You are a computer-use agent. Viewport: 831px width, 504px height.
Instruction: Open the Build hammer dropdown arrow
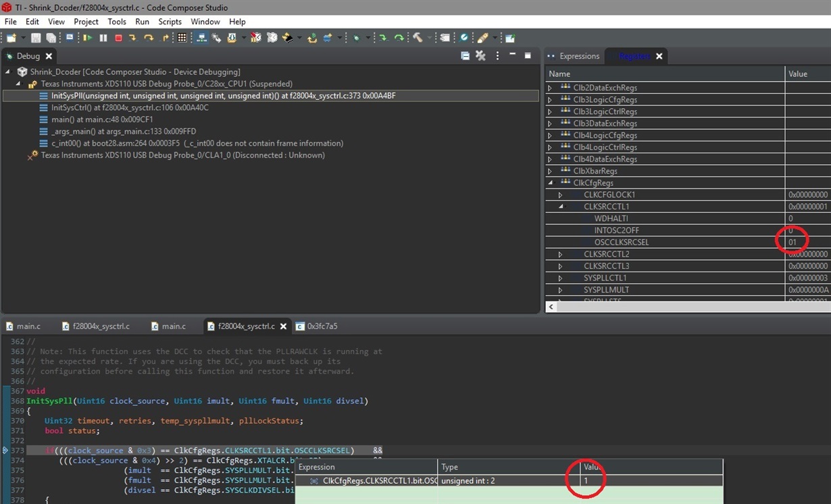pyautogui.click(x=430, y=39)
